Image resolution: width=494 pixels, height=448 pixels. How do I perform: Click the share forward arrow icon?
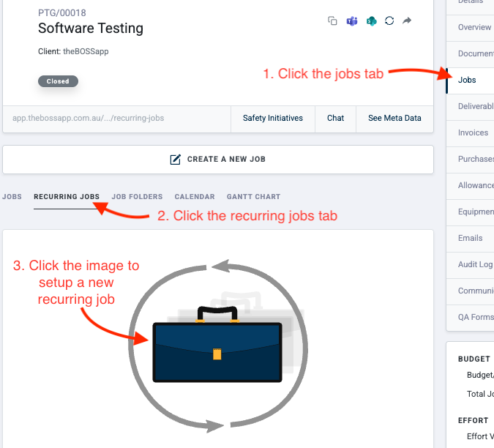[408, 21]
